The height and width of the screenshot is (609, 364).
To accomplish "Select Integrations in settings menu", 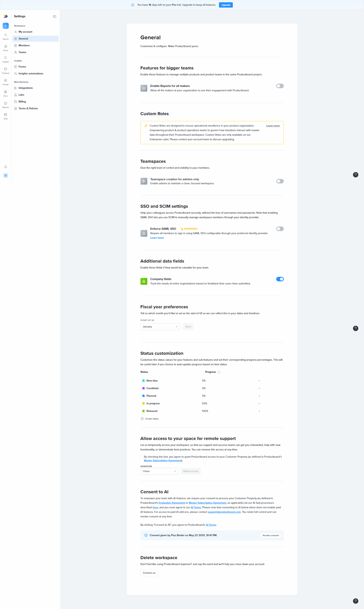I will (25, 88).
